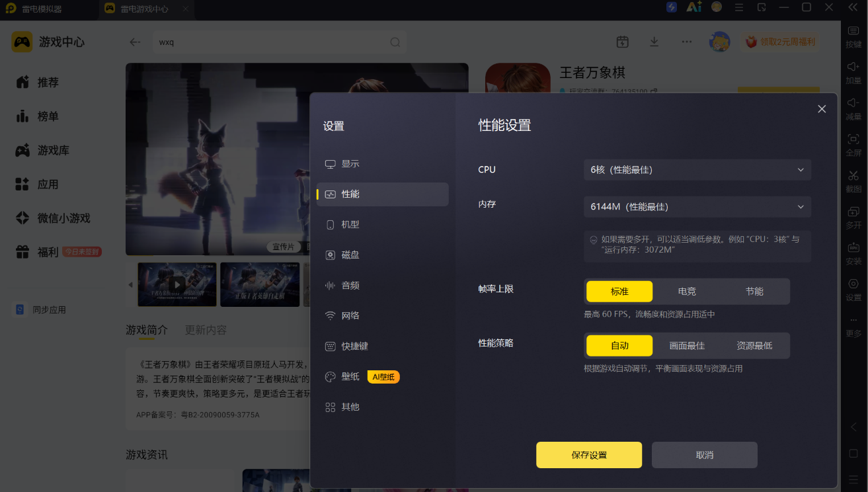The image size is (868, 492).
Task: Open 其他 settings section
Action: [x=382, y=407]
